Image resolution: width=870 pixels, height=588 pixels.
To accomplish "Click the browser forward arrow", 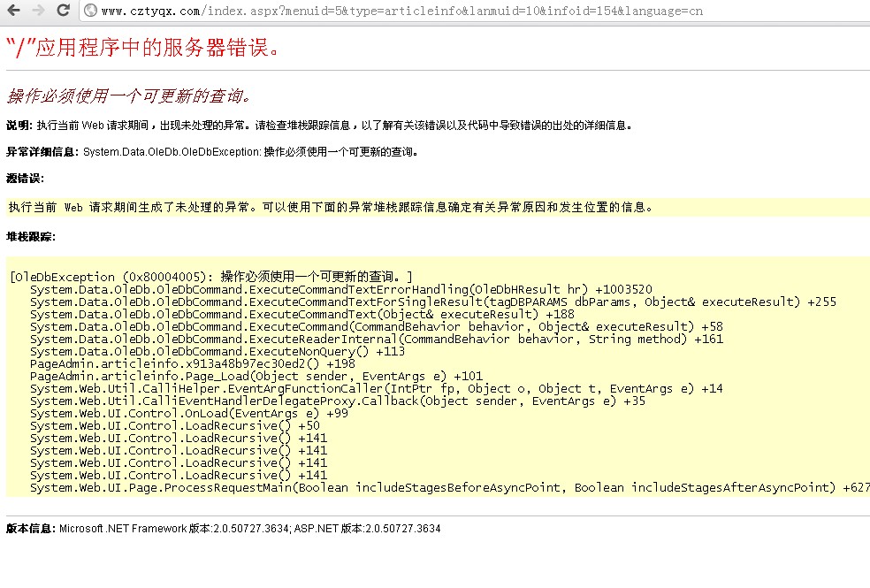I will pyautogui.click(x=39, y=11).
